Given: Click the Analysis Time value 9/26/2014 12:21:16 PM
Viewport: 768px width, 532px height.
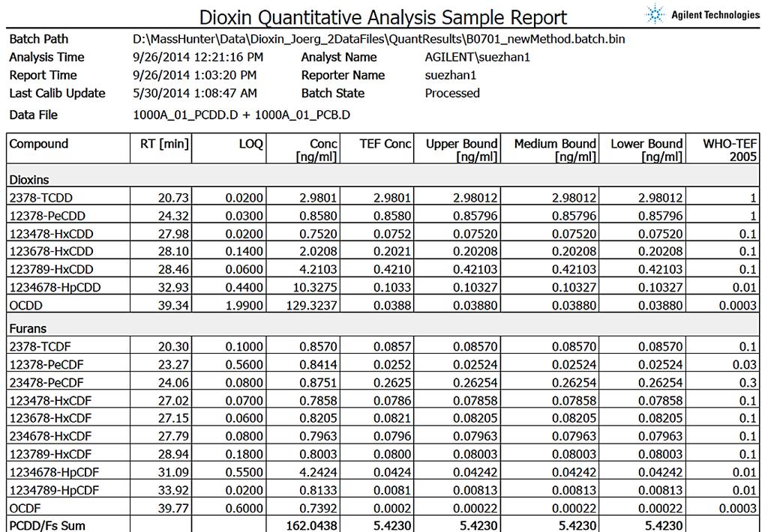Looking at the screenshot, I should [x=198, y=57].
